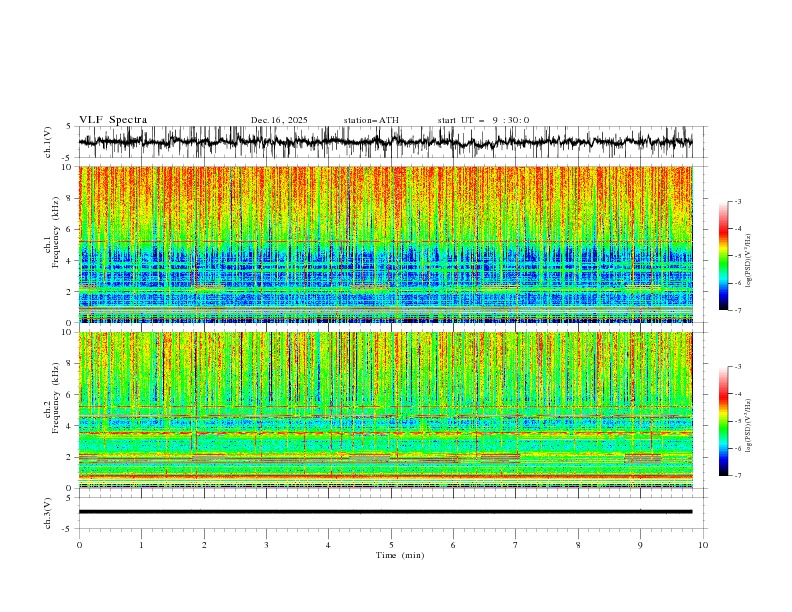Click the ch.1 spectrogram panel

click(x=385, y=244)
